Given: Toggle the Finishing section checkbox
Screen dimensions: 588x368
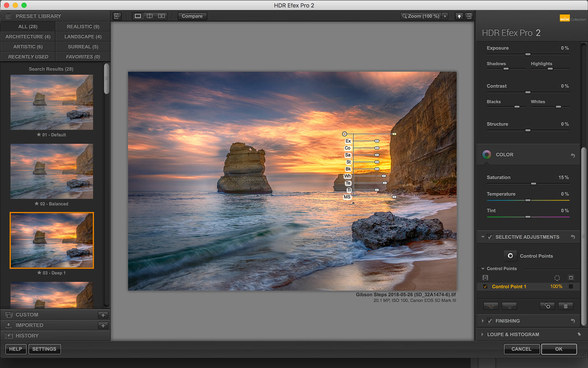Looking at the screenshot, I should coord(490,321).
